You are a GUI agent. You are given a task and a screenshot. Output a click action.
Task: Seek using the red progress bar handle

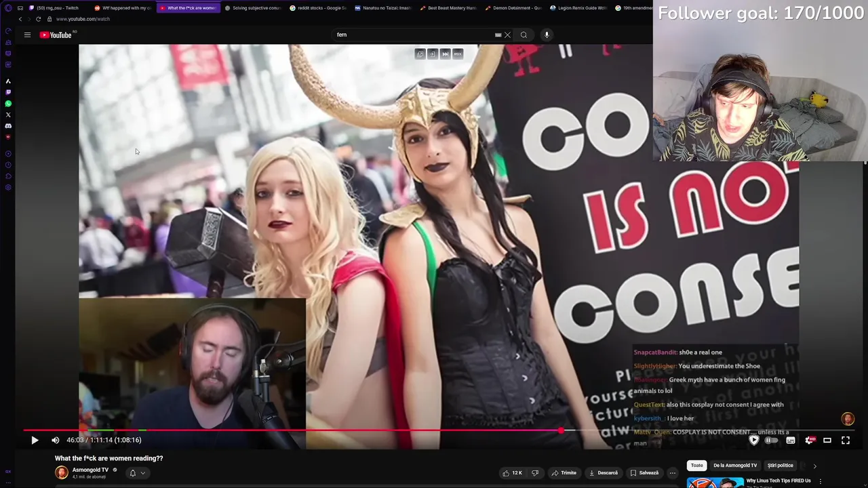561,430
